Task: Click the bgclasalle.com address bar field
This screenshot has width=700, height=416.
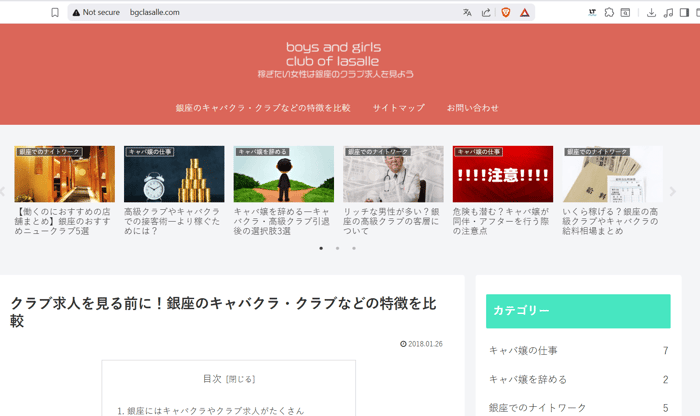Action: click(290, 12)
